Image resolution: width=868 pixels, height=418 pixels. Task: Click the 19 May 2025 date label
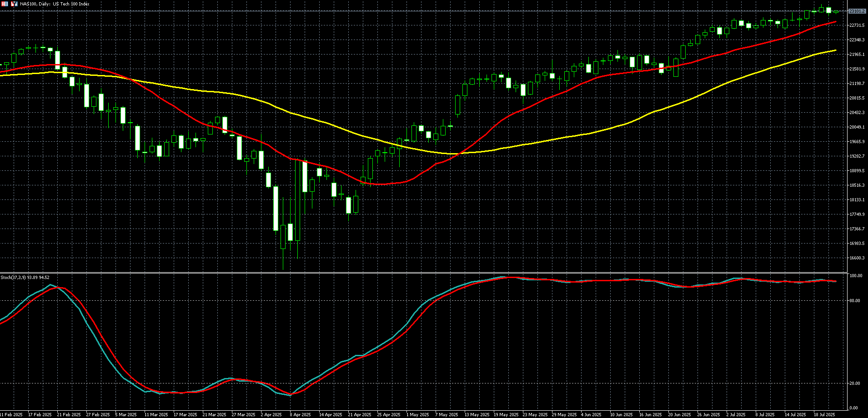pyautogui.click(x=506, y=415)
